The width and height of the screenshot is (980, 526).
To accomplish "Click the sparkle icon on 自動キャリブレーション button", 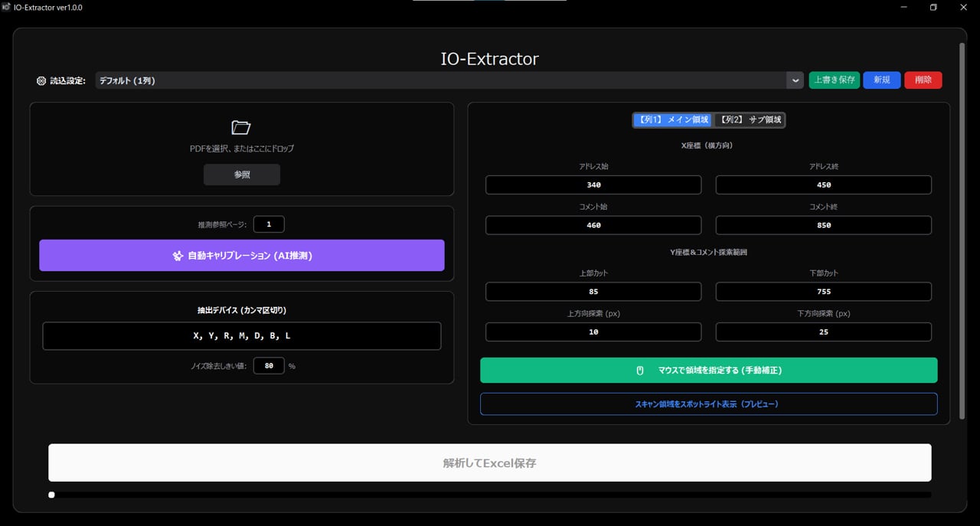I will 177,256.
